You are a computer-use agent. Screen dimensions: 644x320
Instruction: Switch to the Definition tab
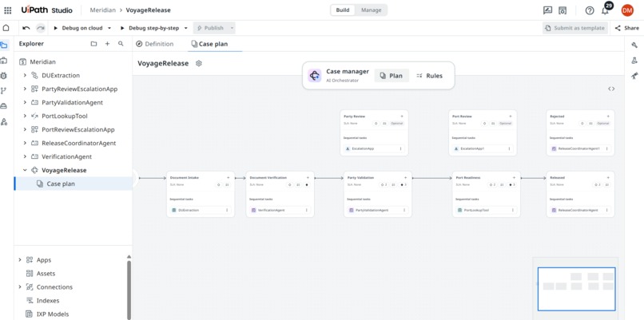155,44
